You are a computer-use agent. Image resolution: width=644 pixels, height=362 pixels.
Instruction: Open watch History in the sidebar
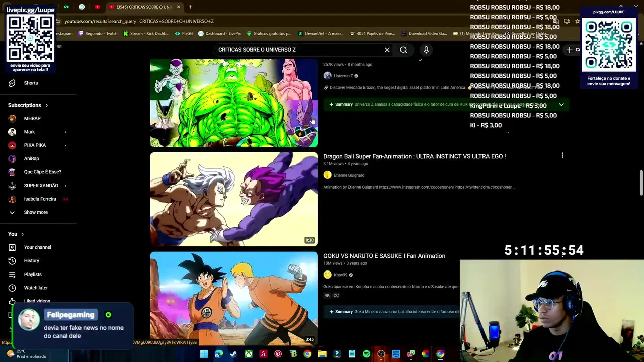[x=31, y=260]
